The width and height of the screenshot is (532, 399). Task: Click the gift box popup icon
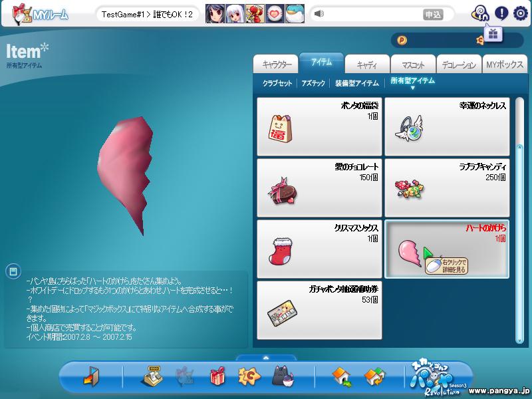click(493, 35)
